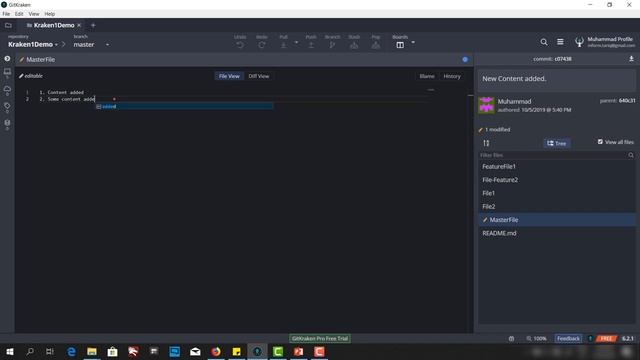Open File menu
This screenshot has height=360, width=640.
[x=6, y=14]
